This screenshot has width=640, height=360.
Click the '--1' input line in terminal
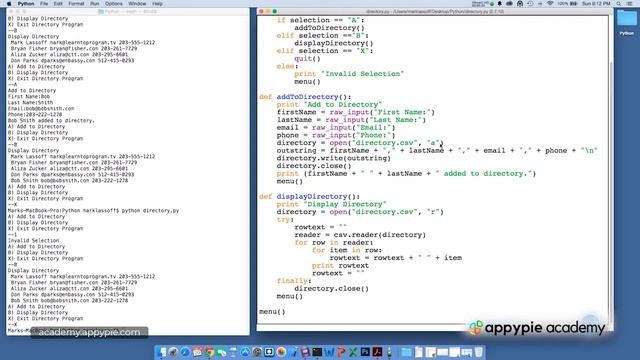(x=12, y=235)
